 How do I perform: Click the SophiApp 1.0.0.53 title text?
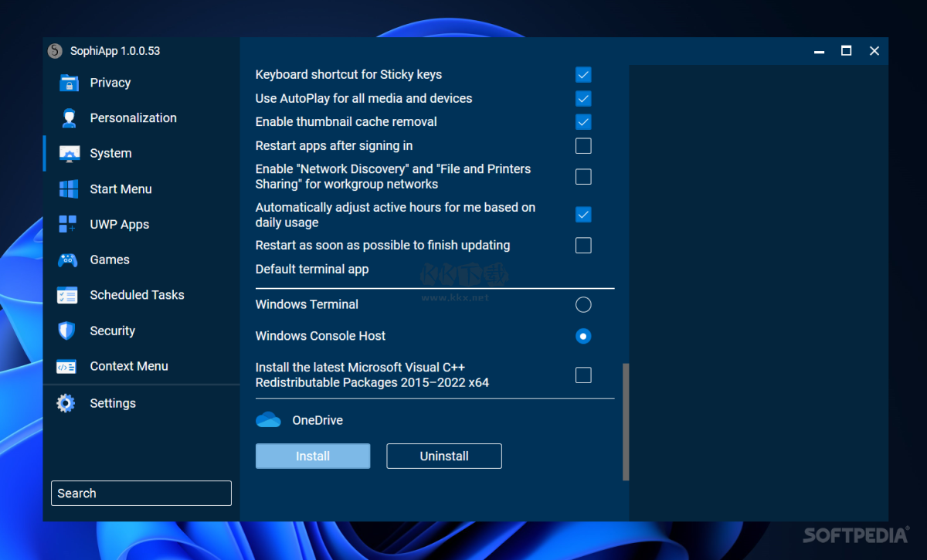click(115, 51)
